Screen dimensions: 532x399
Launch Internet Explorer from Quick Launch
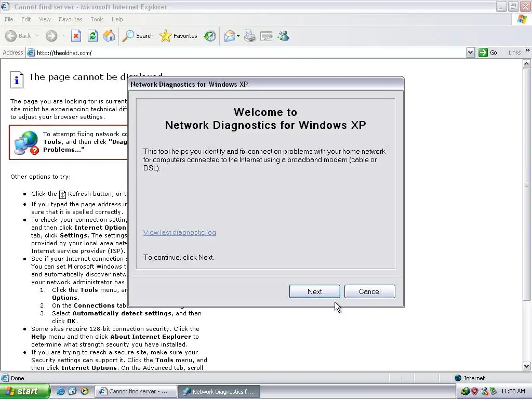[61, 391]
